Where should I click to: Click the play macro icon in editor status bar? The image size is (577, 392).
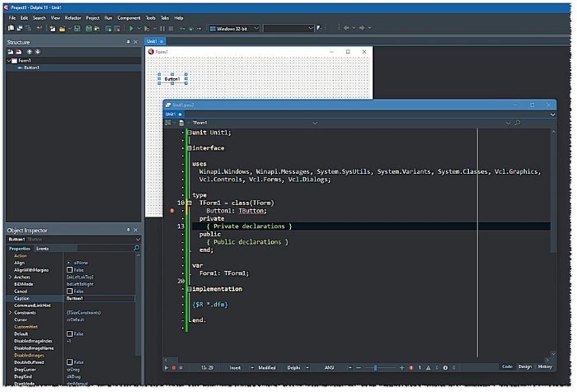click(167, 367)
